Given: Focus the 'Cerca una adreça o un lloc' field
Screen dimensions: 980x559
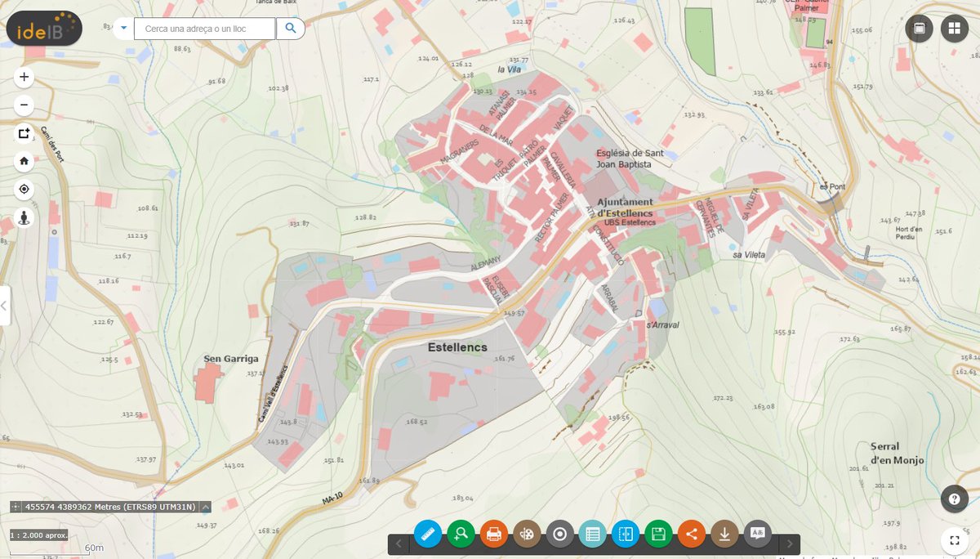Looking at the screenshot, I should (205, 29).
